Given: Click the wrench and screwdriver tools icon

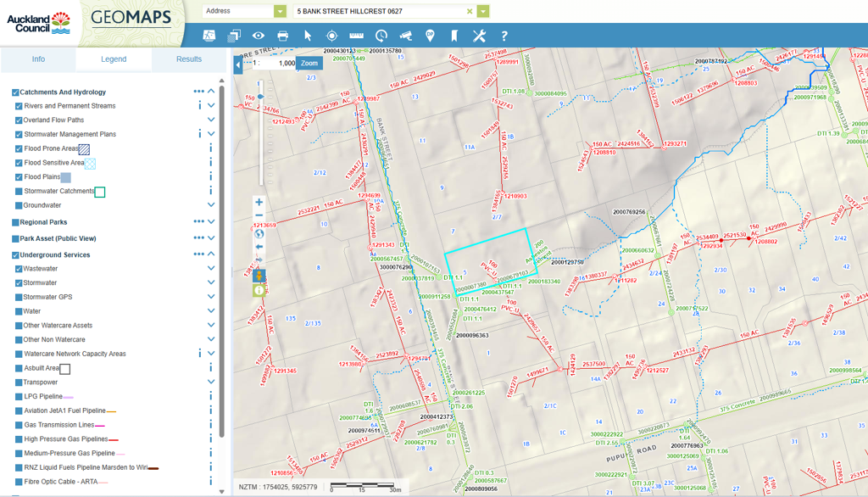Looking at the screenshot, I should (x=479, y=36).
